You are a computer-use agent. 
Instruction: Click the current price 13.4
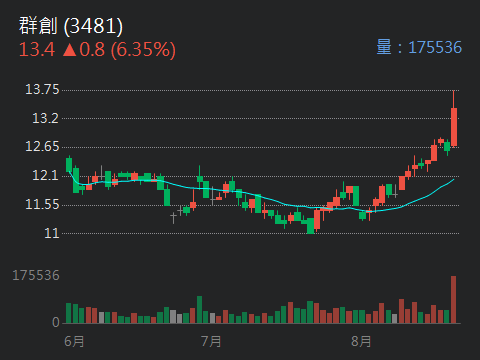pyautogui.click(x=37, y=49)
